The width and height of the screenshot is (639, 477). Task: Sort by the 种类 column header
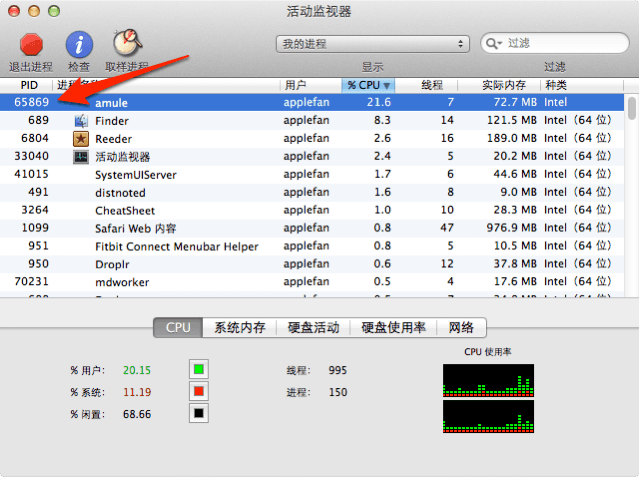click(582, 85)
